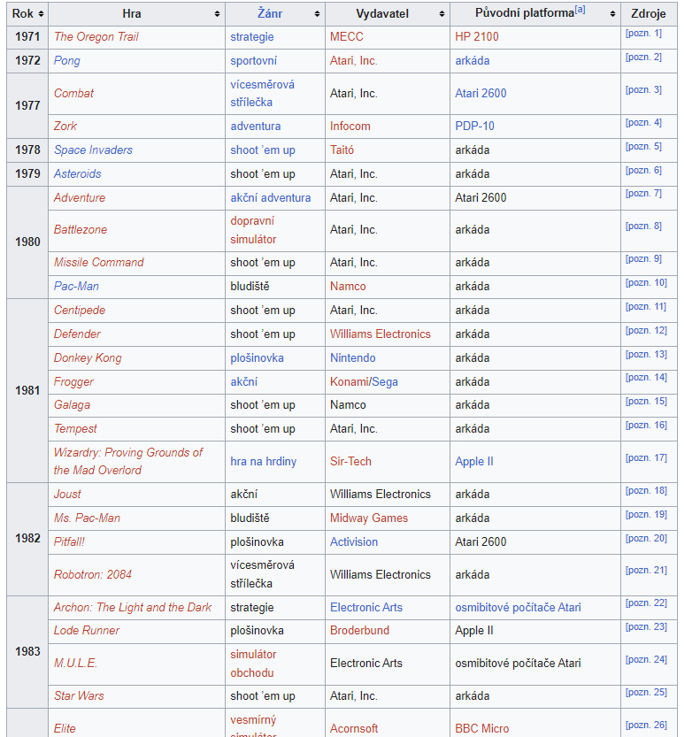This screenshot has width=700, height=737.
Task: Jump to note [pozn. 10]
Action: 646,282
